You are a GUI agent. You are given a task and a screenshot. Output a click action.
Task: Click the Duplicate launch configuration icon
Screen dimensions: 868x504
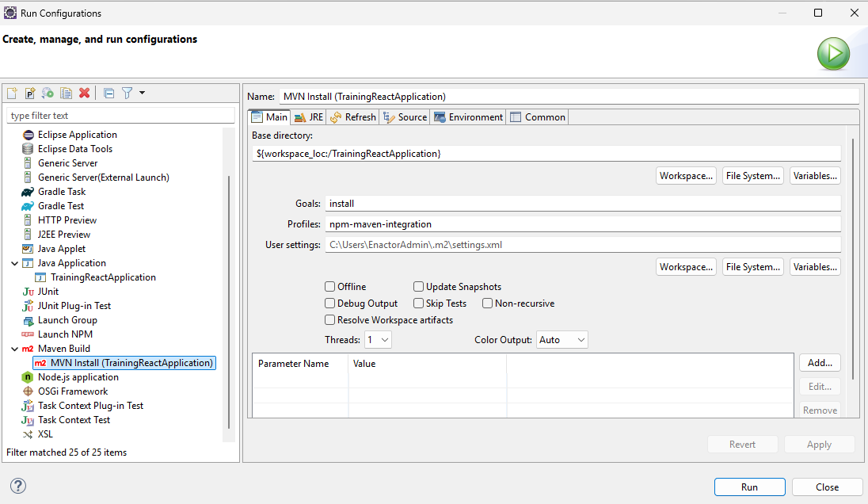67,93
